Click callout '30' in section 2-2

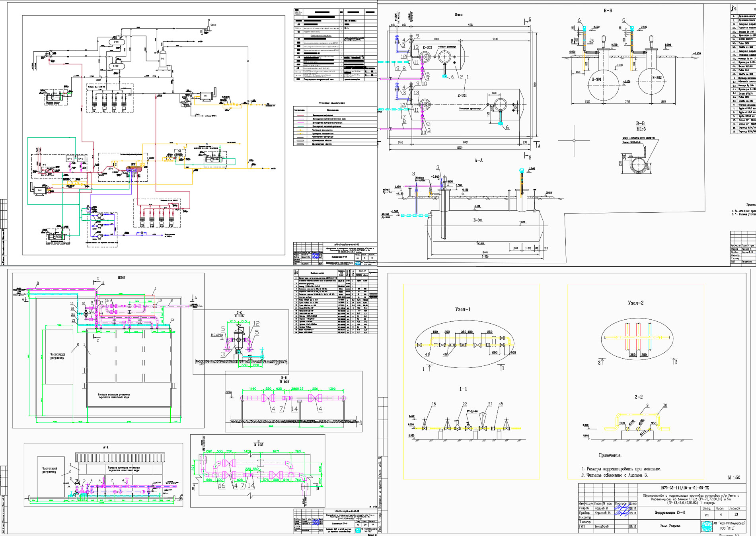pyautogui.click(x=665, y=406)
